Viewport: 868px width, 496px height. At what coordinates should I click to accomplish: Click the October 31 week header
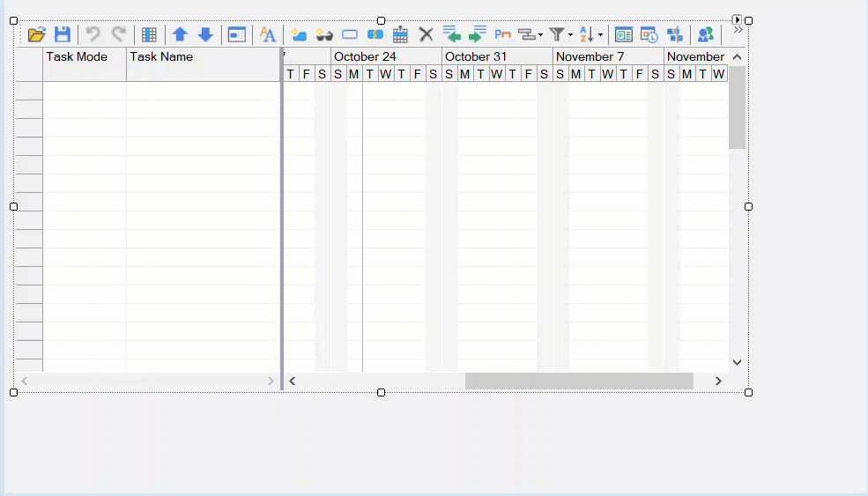coord(497,56)
